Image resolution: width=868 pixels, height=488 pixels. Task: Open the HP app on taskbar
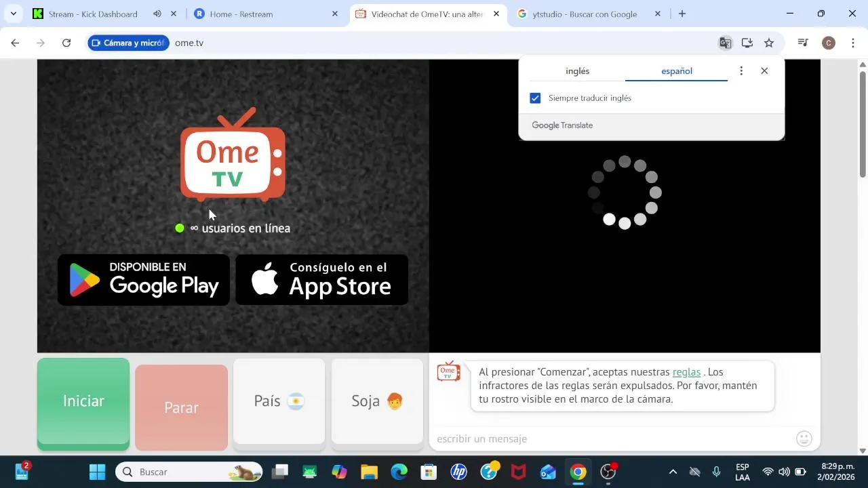pos(459,472)
